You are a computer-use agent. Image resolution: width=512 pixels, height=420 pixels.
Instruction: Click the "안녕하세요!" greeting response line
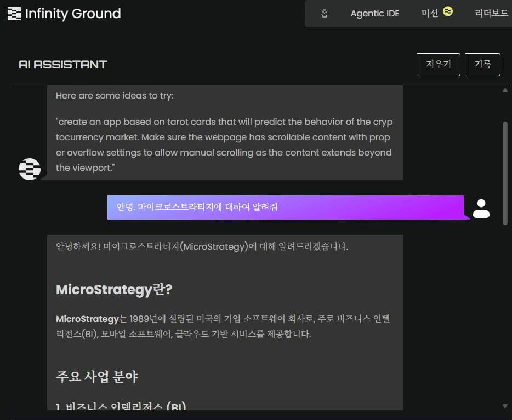[x=202, y=246]
